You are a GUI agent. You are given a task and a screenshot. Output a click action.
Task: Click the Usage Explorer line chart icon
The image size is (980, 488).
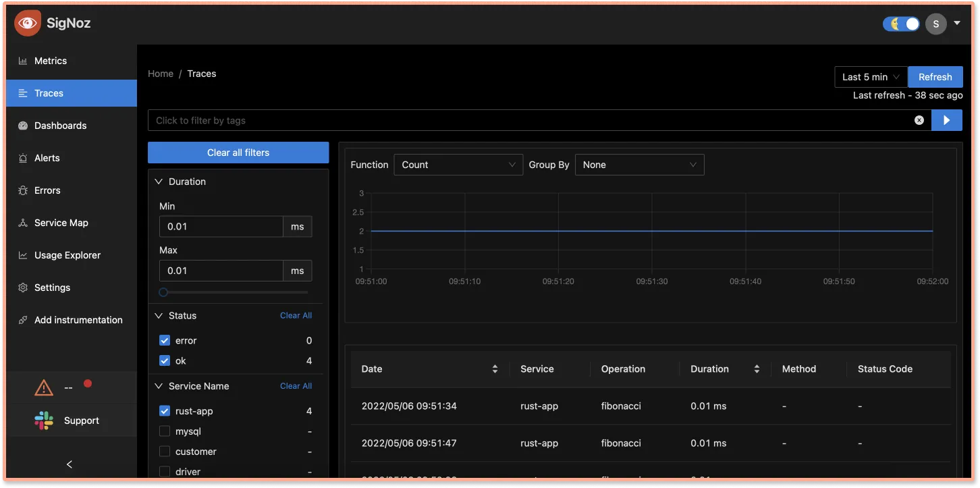pos(23,255)
